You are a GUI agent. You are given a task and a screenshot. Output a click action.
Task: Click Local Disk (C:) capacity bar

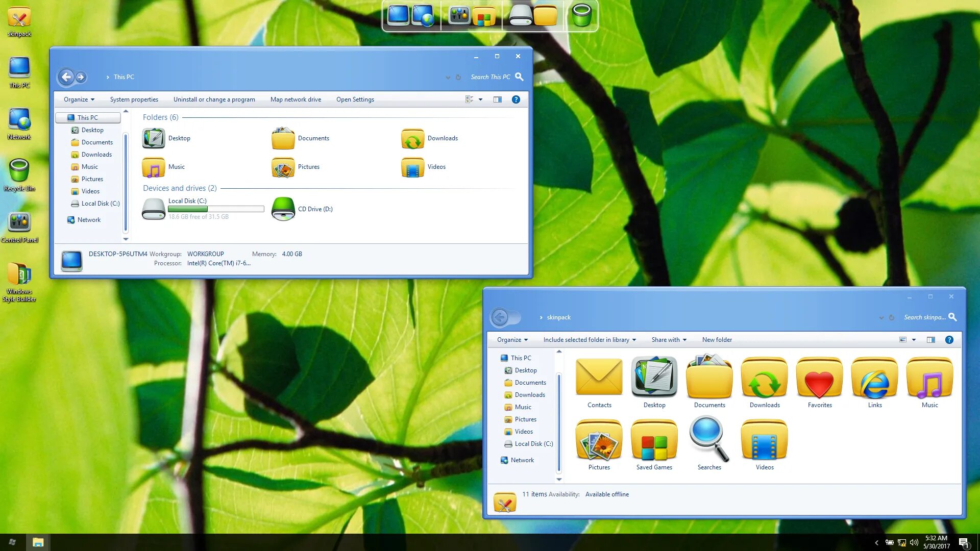(x=216, y=209)
